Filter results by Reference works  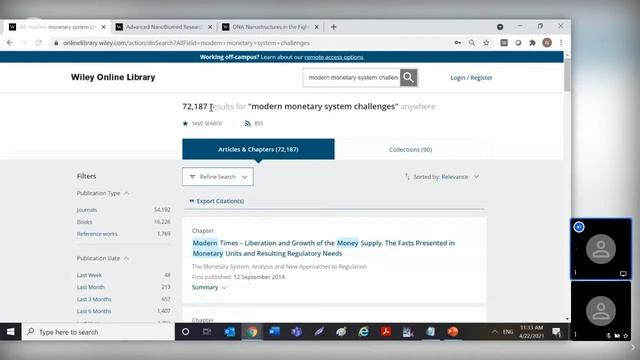[97, 234]
